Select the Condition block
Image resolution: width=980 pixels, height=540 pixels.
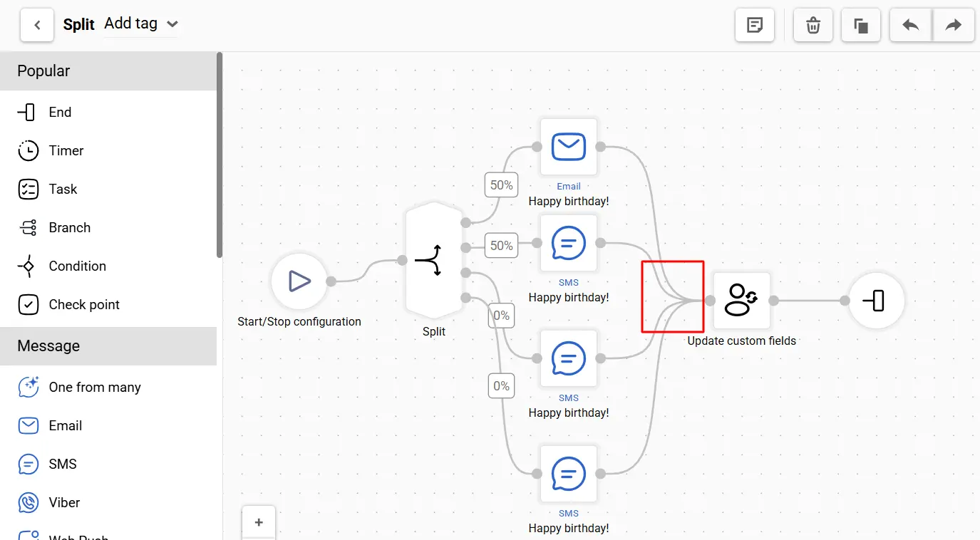click(77, 266)
